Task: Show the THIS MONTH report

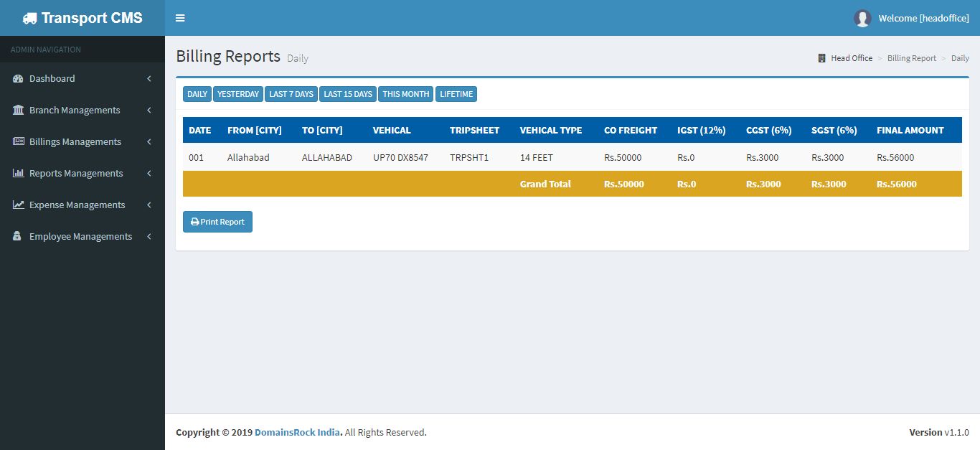Action: point(406,94)
